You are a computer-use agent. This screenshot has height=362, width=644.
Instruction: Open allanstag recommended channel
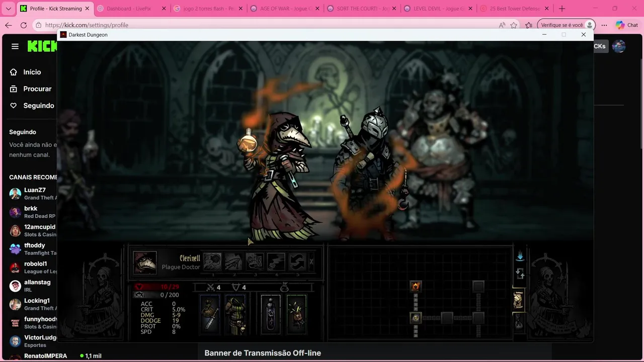coord(33,286)
